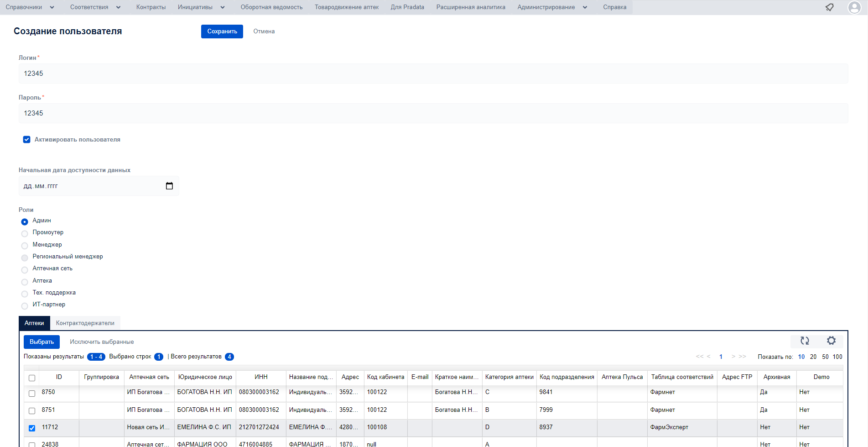Show 20 results per page

tap(813, 357)
